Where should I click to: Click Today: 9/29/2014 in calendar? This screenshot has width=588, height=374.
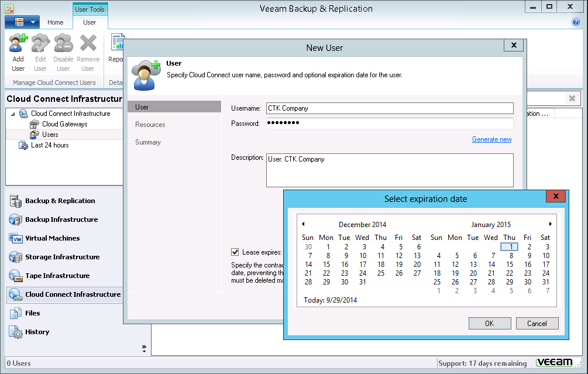tap(330, 300)
